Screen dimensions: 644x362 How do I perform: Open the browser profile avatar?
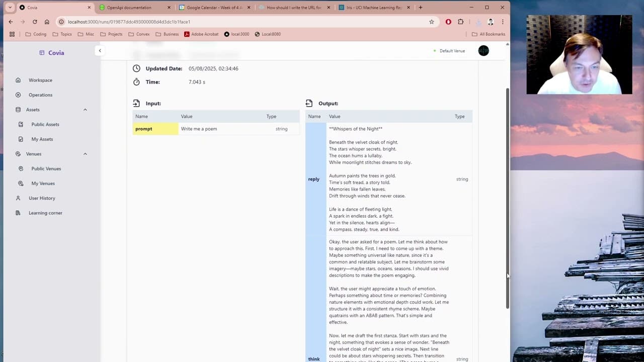coord(491,22)
